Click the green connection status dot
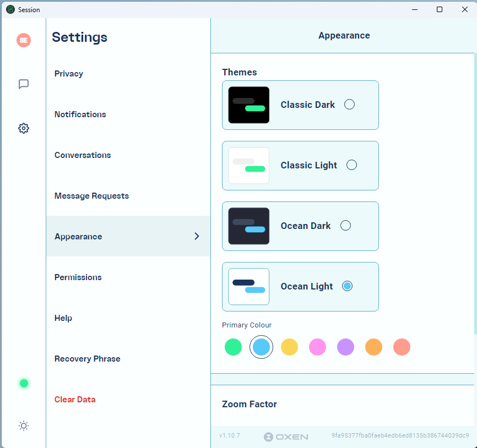This screenshot has width=477, height=448. tap(24, 383)
